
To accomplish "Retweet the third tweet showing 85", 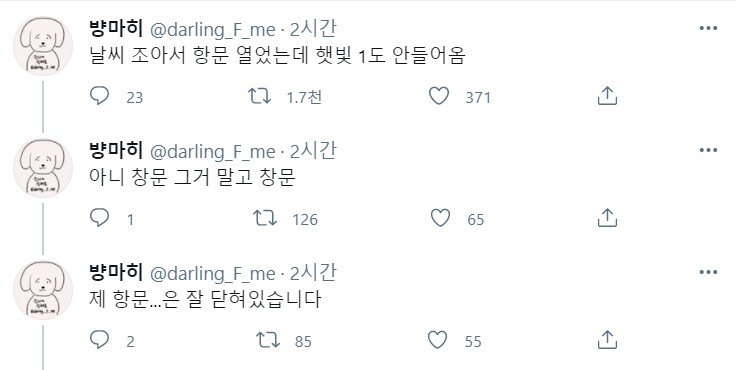I will pos(268,340).
